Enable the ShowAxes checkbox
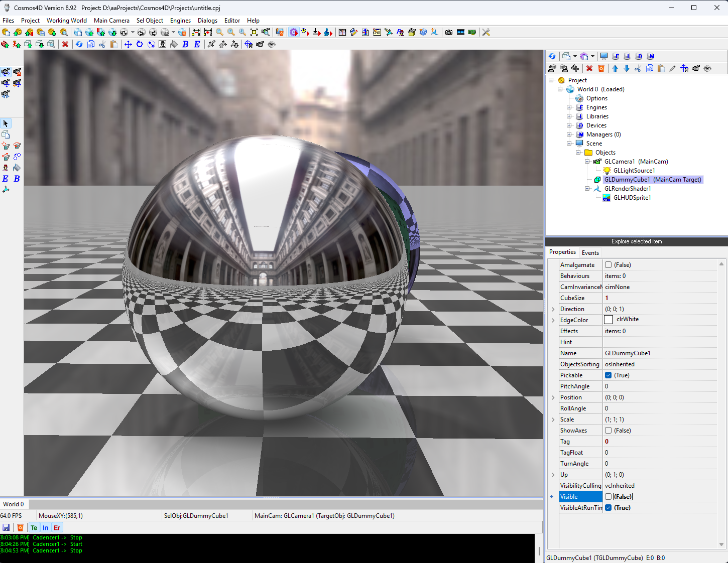Screen dimensions: 728x563 608,431
